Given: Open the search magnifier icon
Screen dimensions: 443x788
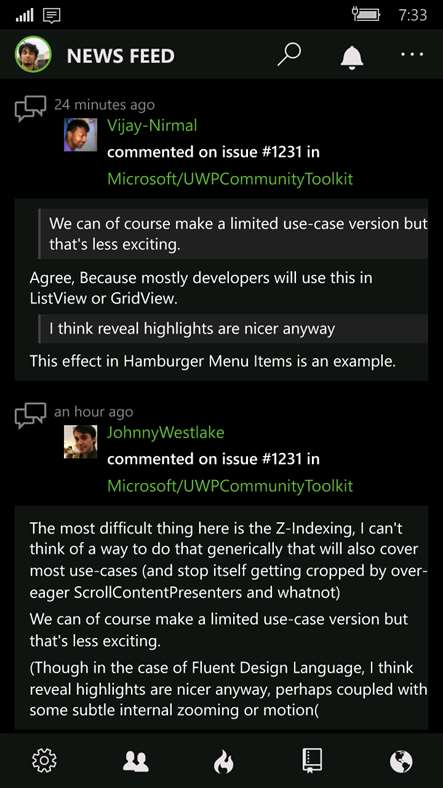Looking at the screenshot, I should 289,54.
